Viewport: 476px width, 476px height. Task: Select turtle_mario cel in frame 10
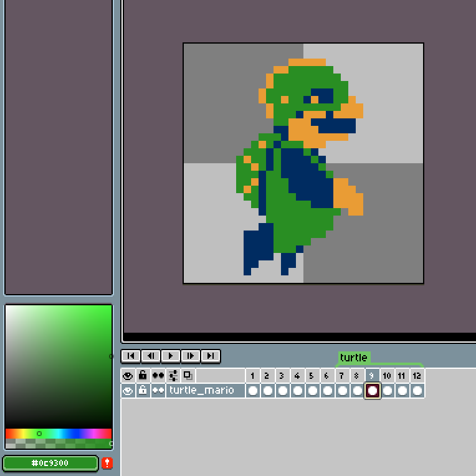pos(387,391)
